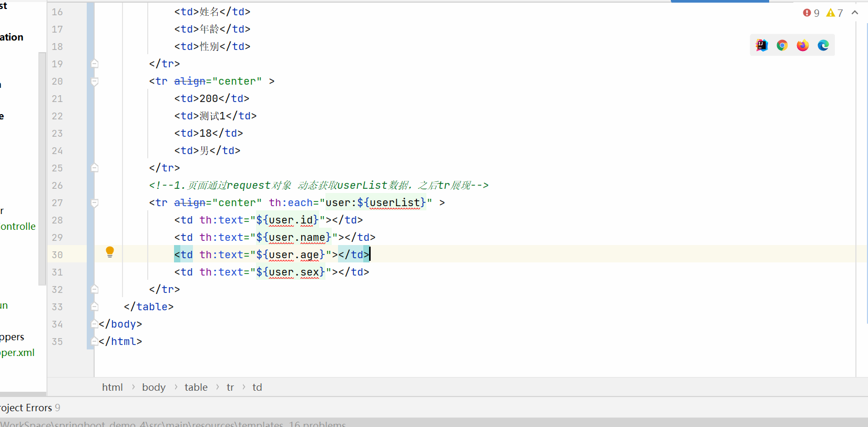Click fold end marker at line 32
Viewport: 868px width, 427px height.
pyautogui.click(x=95, y=289)
